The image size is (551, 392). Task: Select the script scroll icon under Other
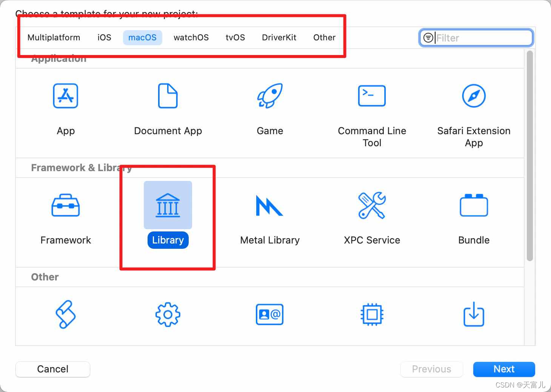click(x=66, y=314)
